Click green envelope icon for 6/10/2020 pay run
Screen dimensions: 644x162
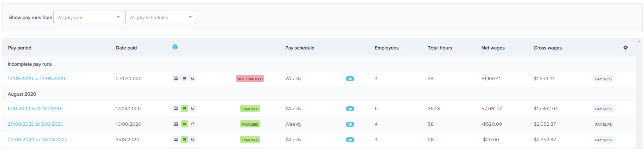pyautogui.click(x=184, y=108)
